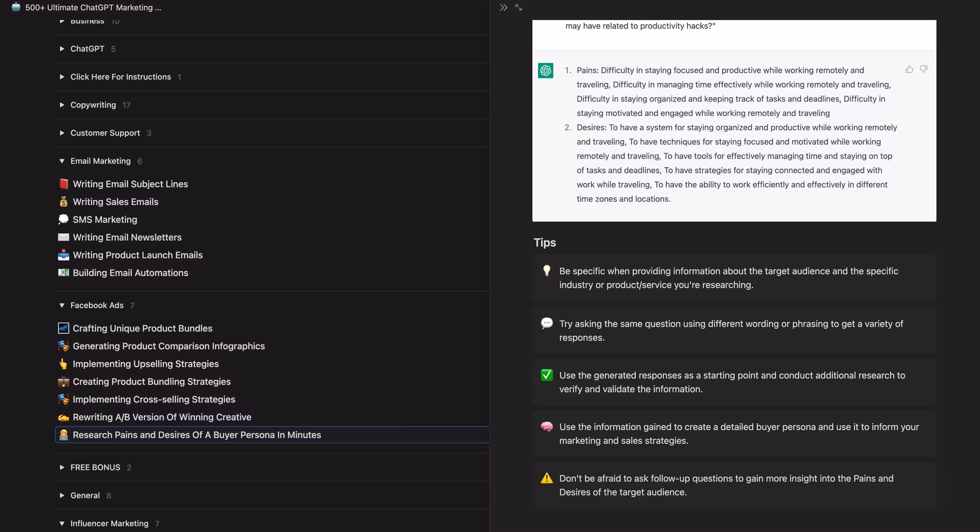Close side peek with double chevron icon
Viewport: 980px width, 532px height.
(x=503, y=8)
